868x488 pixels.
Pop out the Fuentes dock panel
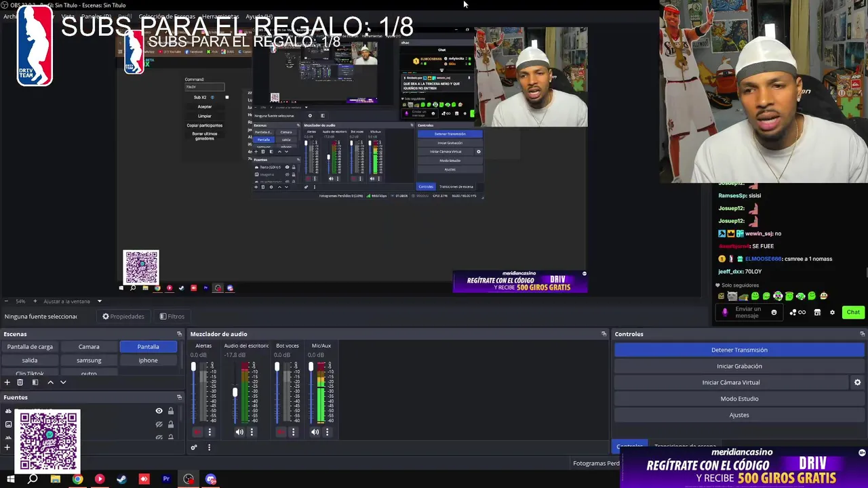tap(179, 397)
